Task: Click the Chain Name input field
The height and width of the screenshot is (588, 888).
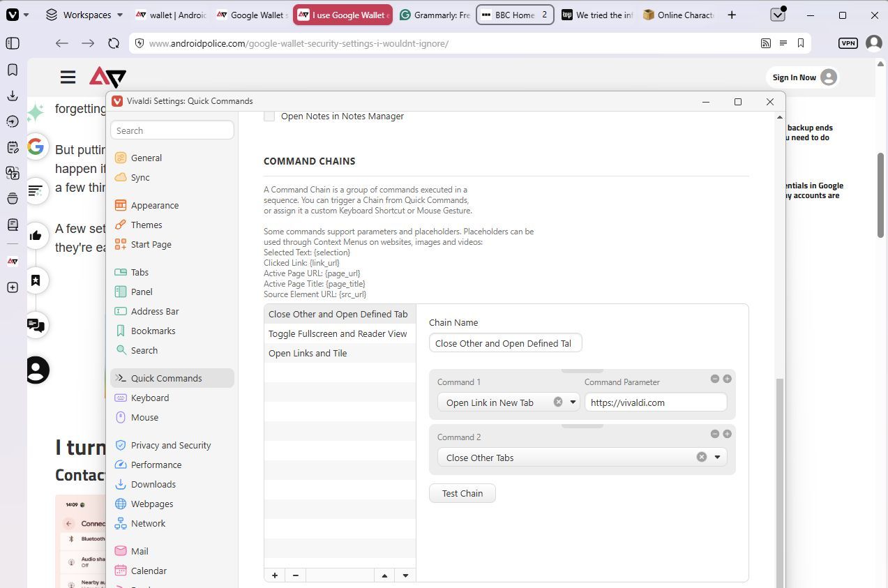Action: [x=505, y=342]
